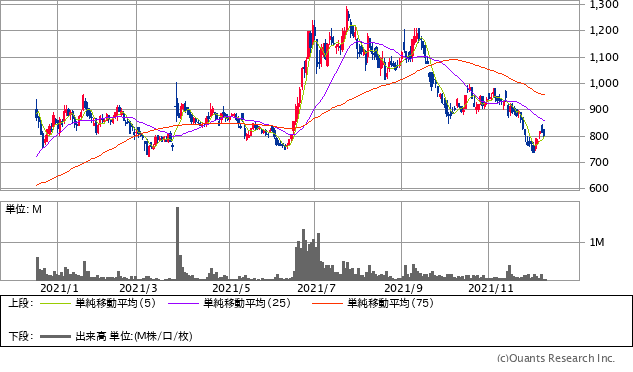Click the 単純移動平均(75) legend text
The height and width of the screenshot is (372, 633).
pyautogui.click(x=390, y=303)
